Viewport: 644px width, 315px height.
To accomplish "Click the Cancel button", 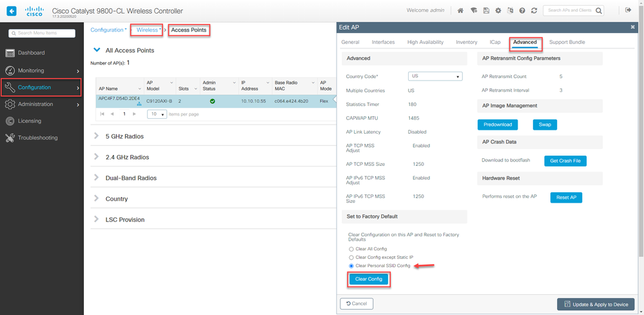I will click(356, 303).
